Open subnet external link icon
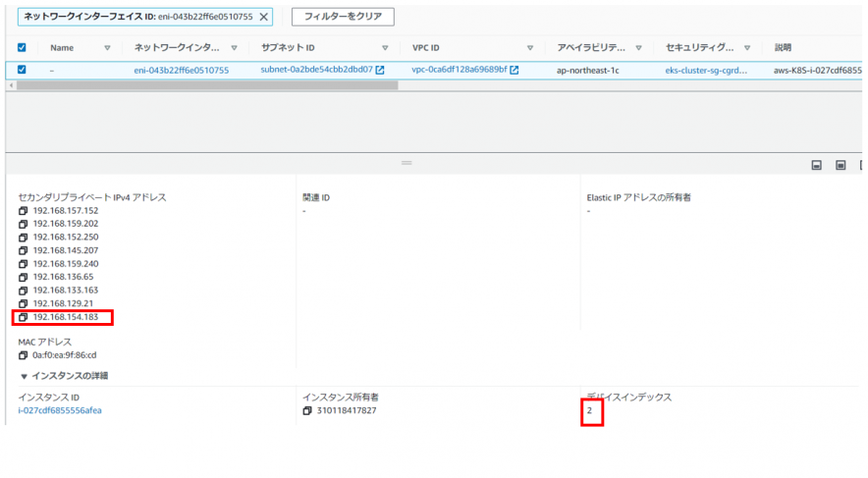 380,70
